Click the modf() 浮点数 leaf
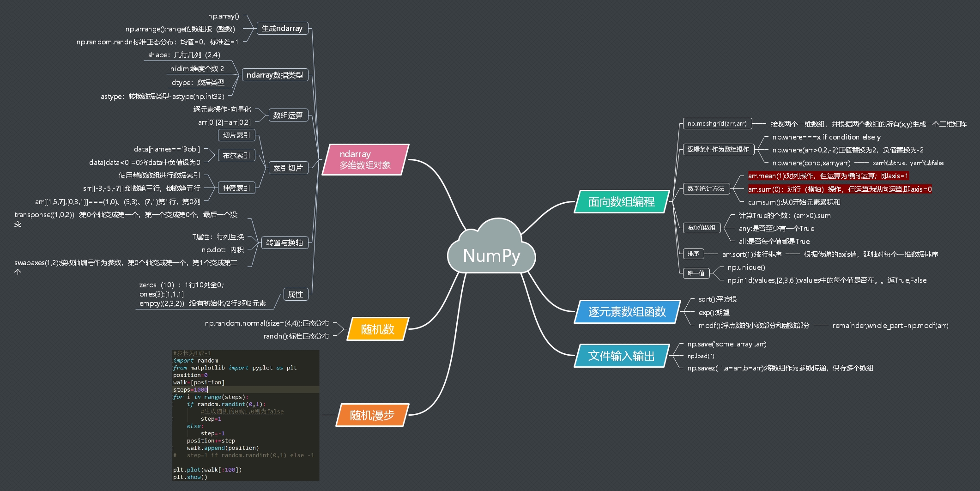Viewport: 980px width, 491px height. [754, 326]
